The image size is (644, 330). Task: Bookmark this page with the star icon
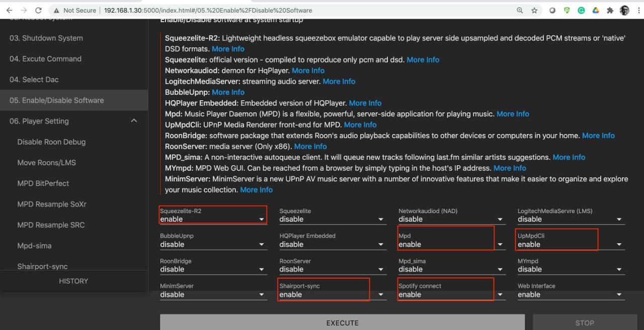[x=534, y=10]
